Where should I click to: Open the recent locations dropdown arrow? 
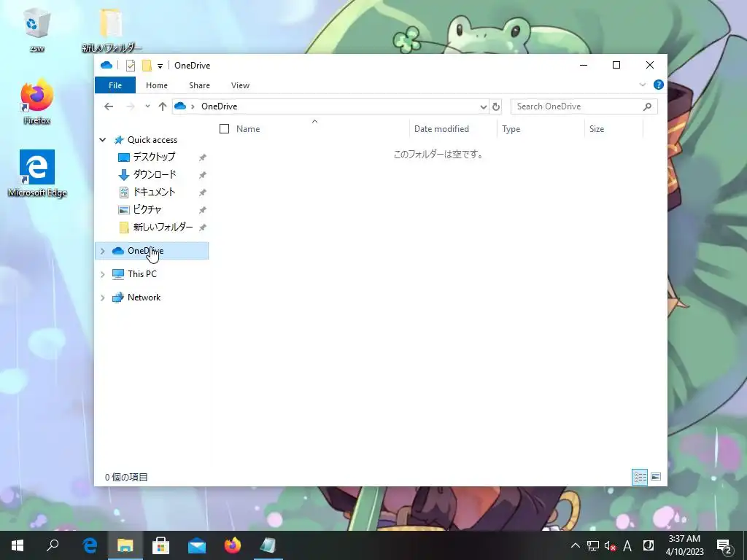tap(147, 106)
